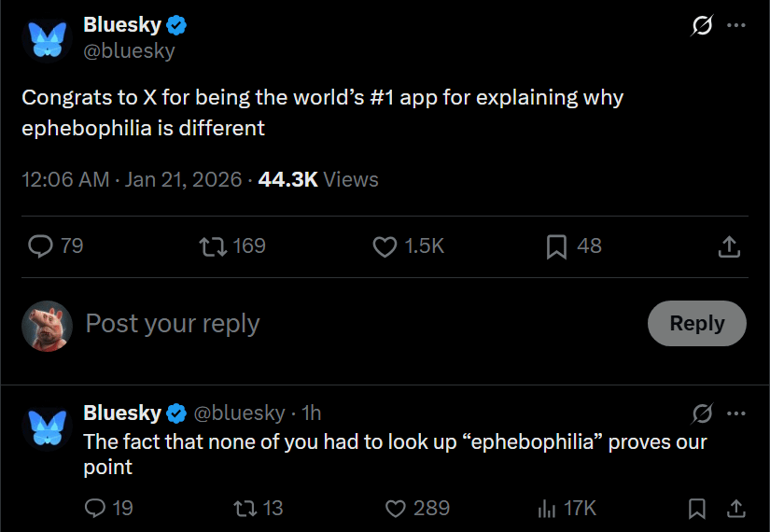Share the main Bluesky post
770x532 pixels.
[729, 246]
